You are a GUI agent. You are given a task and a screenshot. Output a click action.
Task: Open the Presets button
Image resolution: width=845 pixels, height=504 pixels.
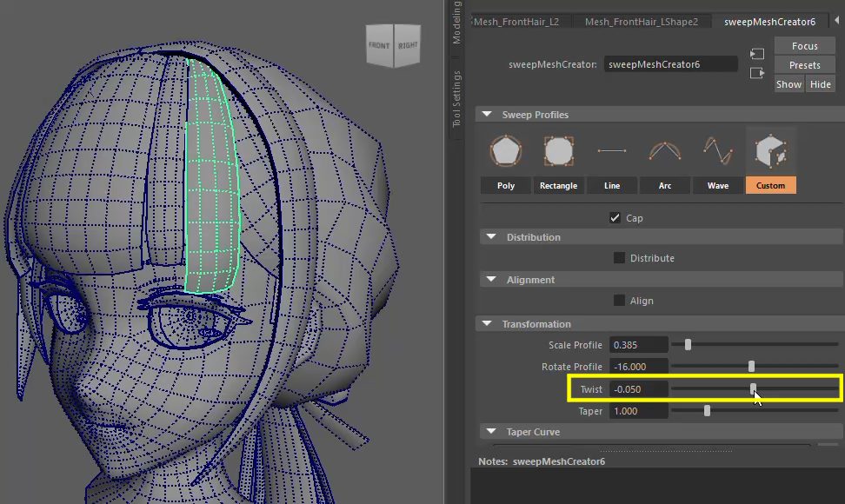[x=804, y=65]
